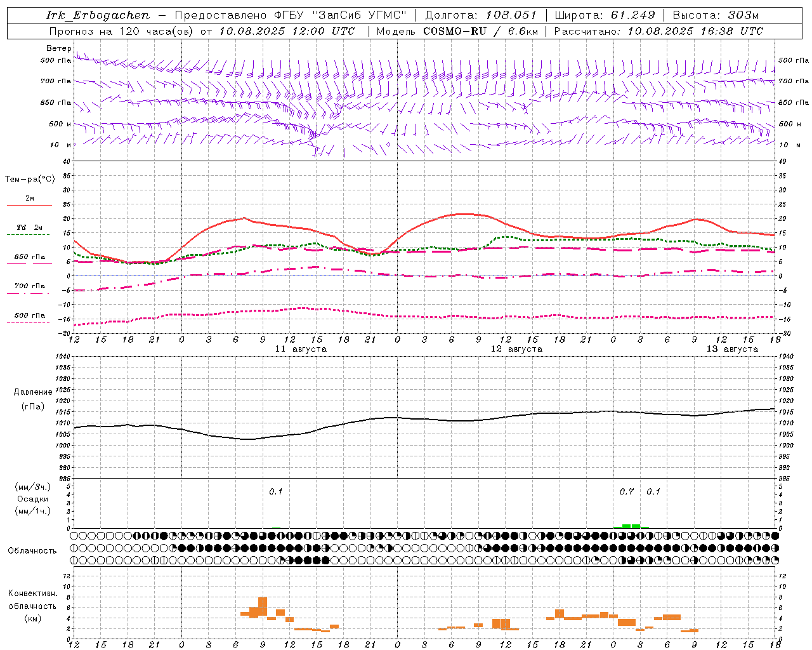The height and width of the screenshot is (650, 812).
Task: Click forecast start time 10.08.2025 12:00 UTC
Action: click(287, 31)
